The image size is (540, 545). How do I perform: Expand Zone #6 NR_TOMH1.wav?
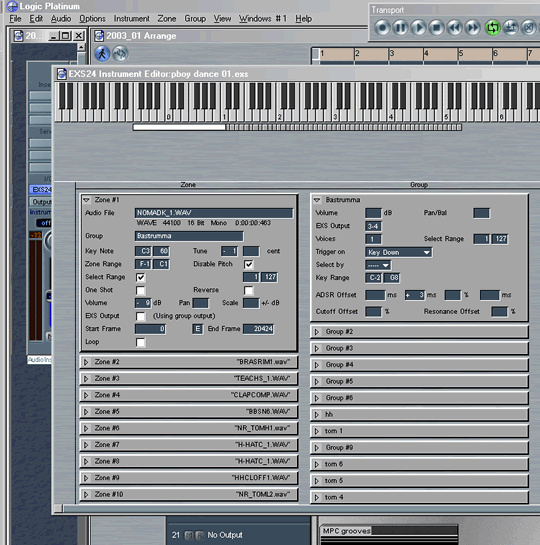coord(86,428)
